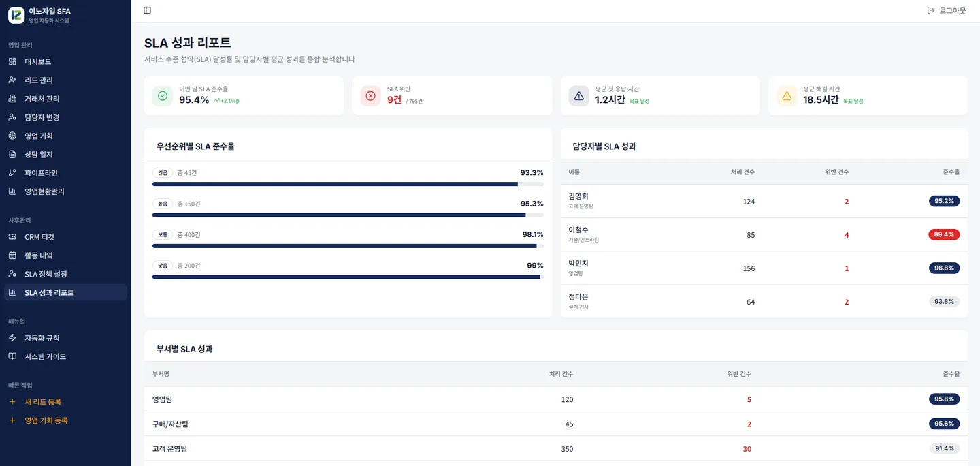Click the 대시보드 grid icon
Screen dimensions: 980x466
(12, 61)
